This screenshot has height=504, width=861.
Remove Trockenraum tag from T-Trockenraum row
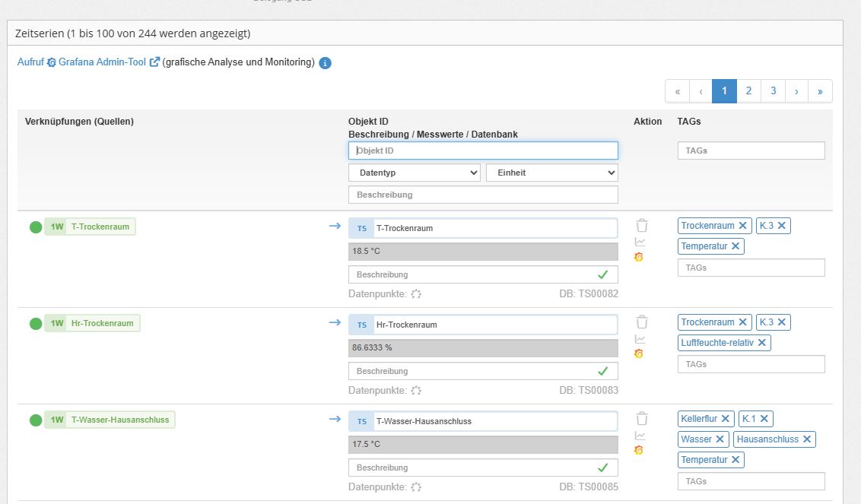click(742, 226)
